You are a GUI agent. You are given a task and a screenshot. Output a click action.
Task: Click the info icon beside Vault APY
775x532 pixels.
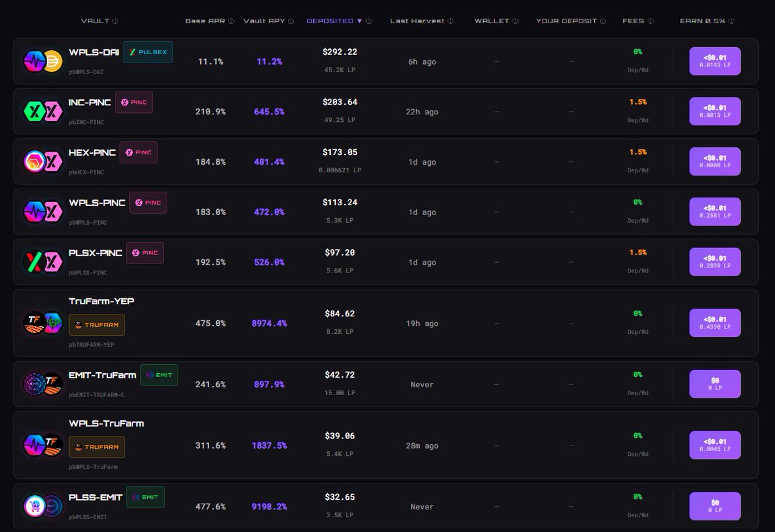pos(291,21)
